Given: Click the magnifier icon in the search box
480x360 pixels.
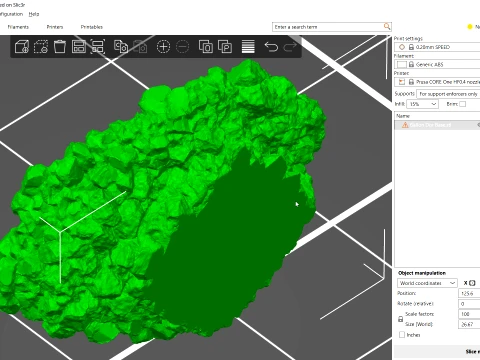Looking at the screenshot, I should coord(387,26).
